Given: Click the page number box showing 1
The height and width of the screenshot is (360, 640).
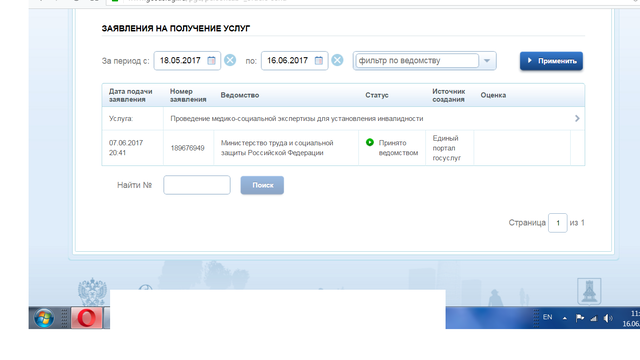Looking at the screenshot, I should coord(558,223).
